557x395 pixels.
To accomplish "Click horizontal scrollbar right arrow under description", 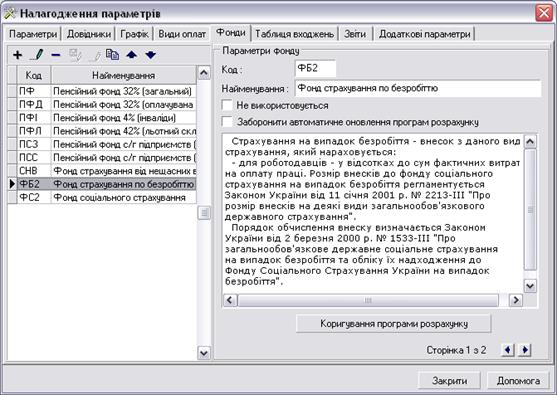I will click(515, 300).
